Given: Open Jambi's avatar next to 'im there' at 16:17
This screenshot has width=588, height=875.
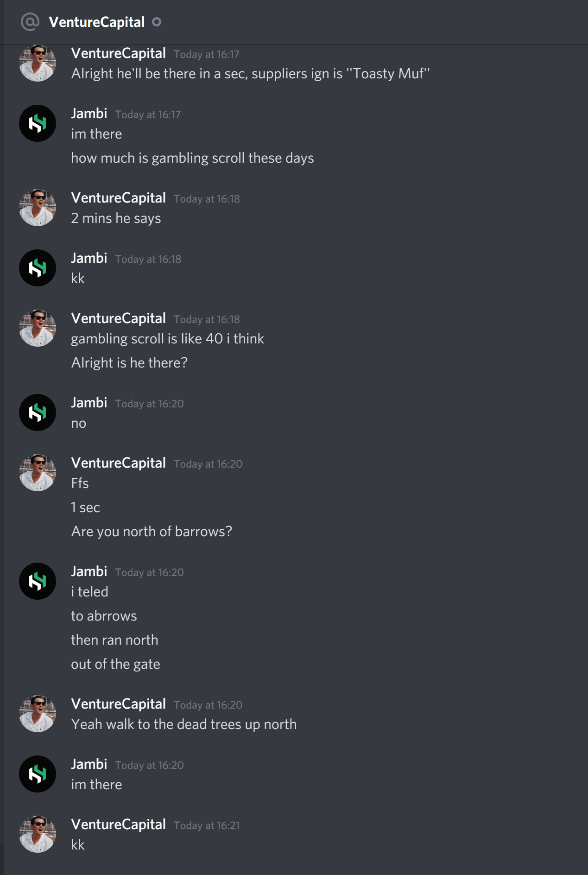Looking at the screenshot, I should tap(38, 123).
